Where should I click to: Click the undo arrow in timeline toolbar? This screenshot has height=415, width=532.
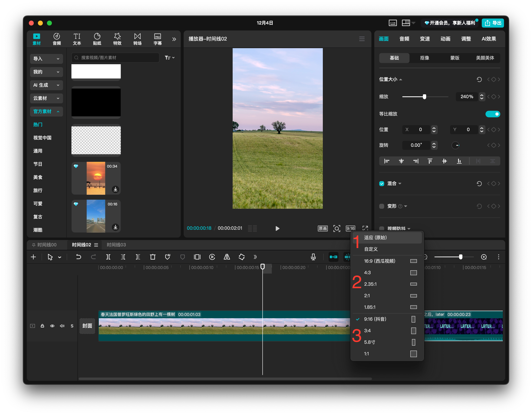78,257
